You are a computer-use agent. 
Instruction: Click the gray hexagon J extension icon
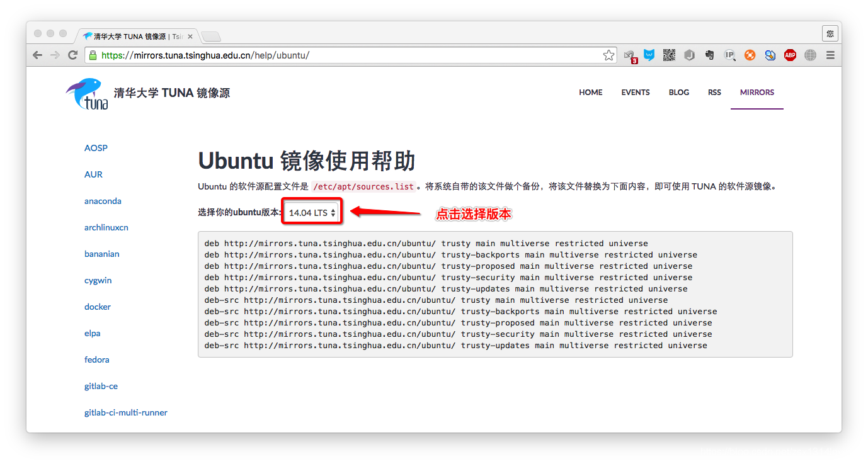[x=689, y=55]
